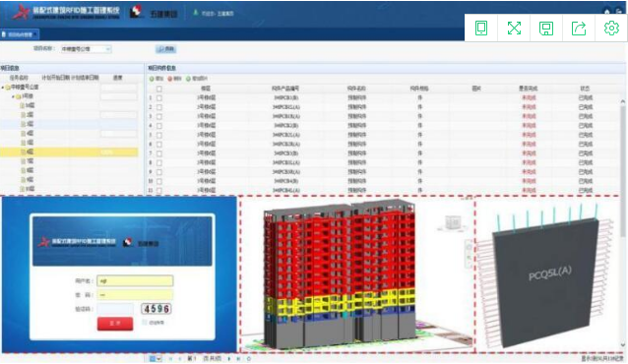The image size is (628, 364).
Task: Open the project name dropdown at top
Action: click(x=86, y=49)
